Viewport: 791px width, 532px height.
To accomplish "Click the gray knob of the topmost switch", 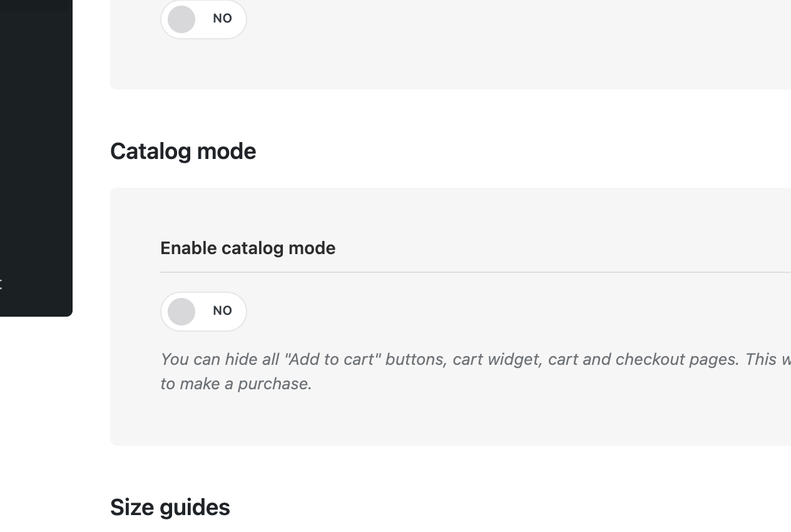I will pos(181,19).
